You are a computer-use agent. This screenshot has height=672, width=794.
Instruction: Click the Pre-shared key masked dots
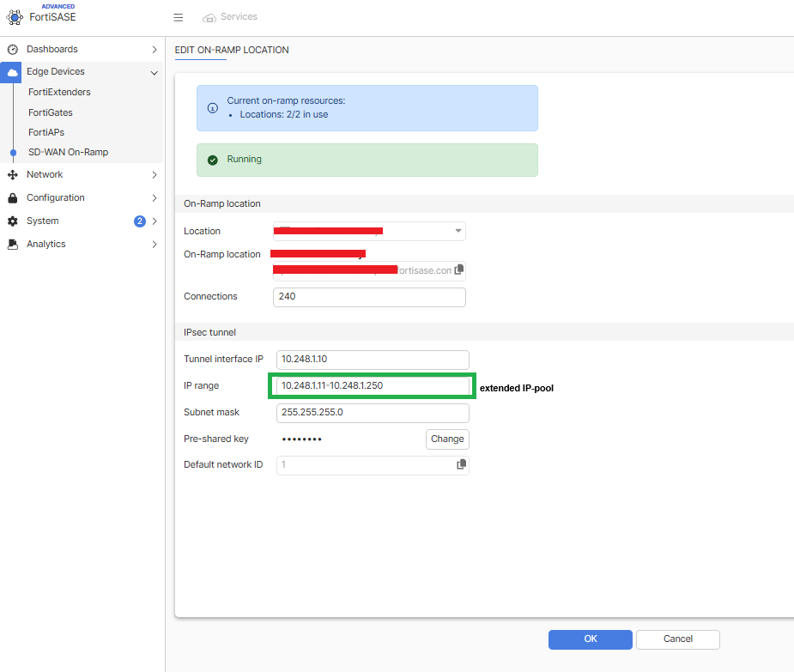click(302, 439)
